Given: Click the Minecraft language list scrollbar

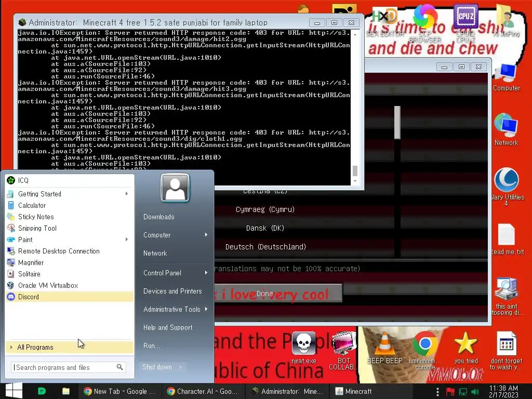Looking at the screenshot, I should [x=397, y=123].
